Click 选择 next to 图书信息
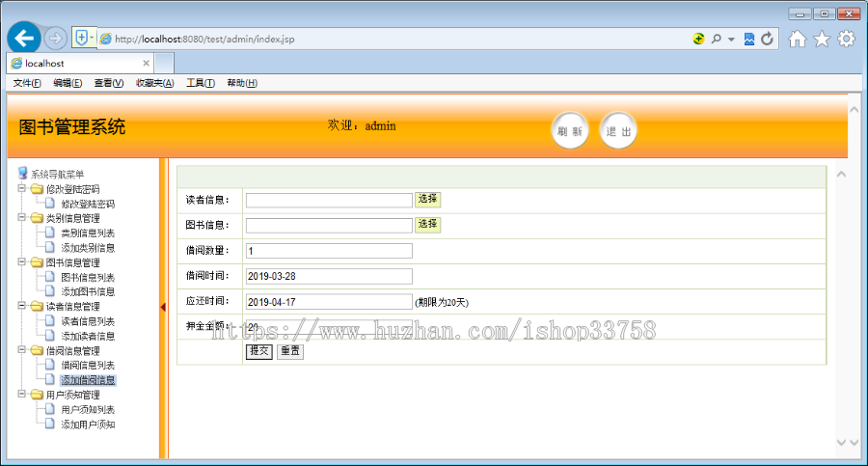The image size is (868, 466). pos(427,225)
